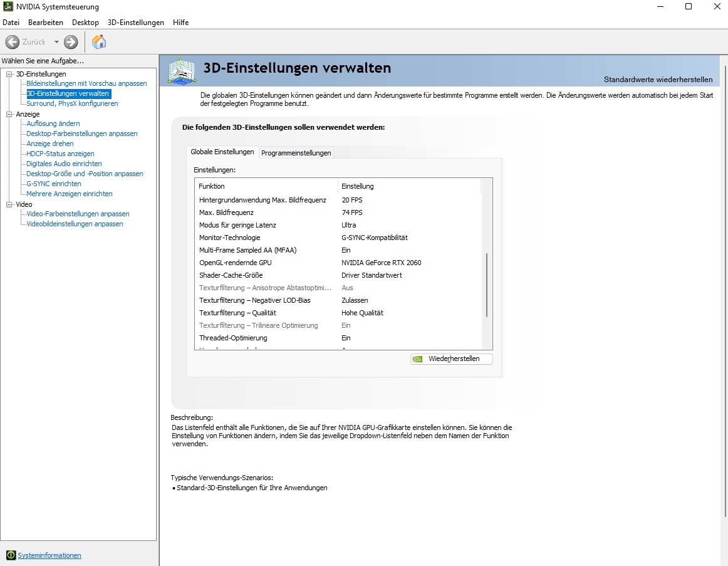728x566 pixels.
Task: Collapse the Video tree node
Action: pos(9,204)
